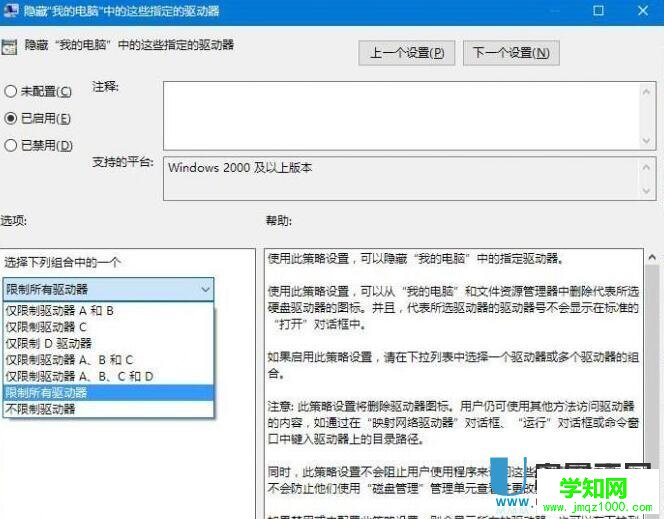Viewport: 664px width, 519px height.
Task: Choose 仅限制 D 驱动器 option
Action: (108, 343)
